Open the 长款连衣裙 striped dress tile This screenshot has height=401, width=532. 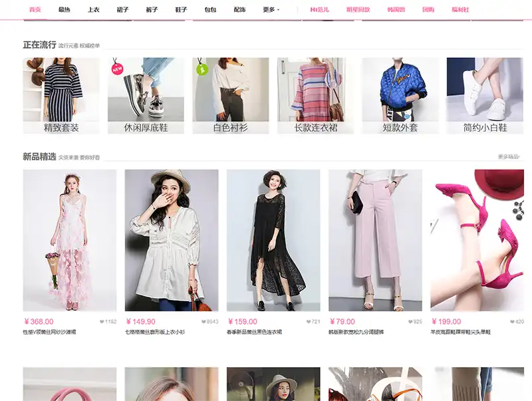click(315, 96)
